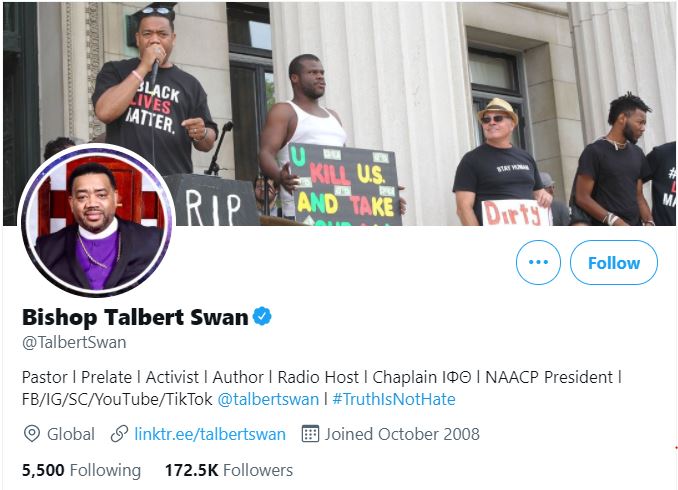Open the linktr.ee/talbertswan link
This screenshot has height=490, width=678.
click(x=210, y=434)
